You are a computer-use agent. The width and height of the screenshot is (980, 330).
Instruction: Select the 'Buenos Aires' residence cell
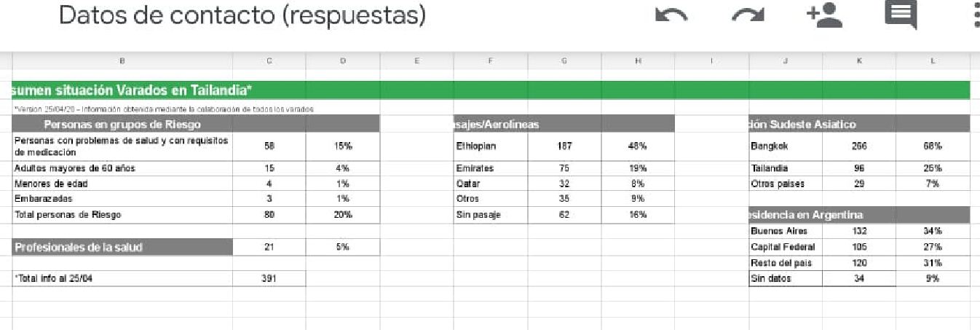coord(785,231)
